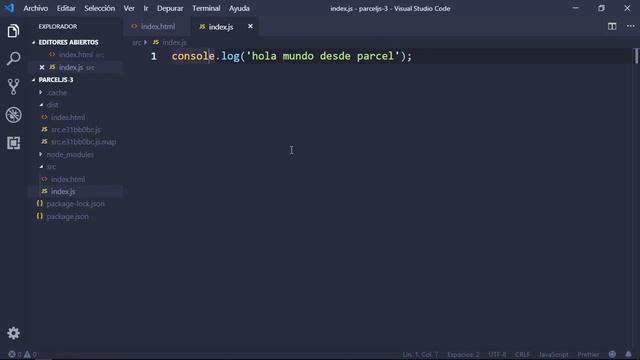Click the 'hola mundo desde parcel' string
Screen dimensions: 640x360
[x=323, y=56]
